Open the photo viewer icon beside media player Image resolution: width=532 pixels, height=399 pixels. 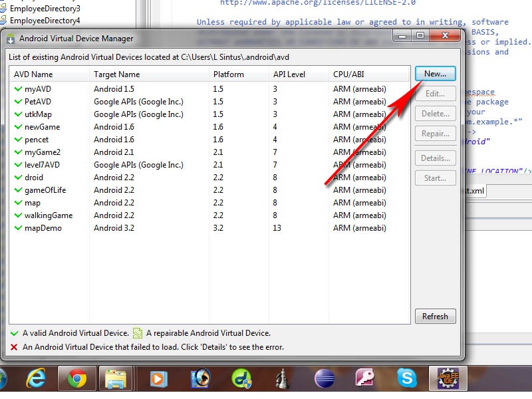[200, 378]
